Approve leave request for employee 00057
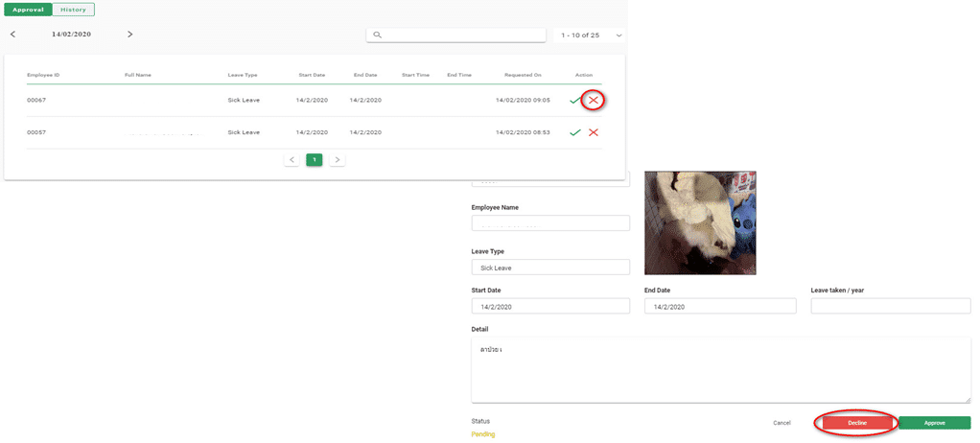Viewport: 980px width, 443px height. [574, 132]
